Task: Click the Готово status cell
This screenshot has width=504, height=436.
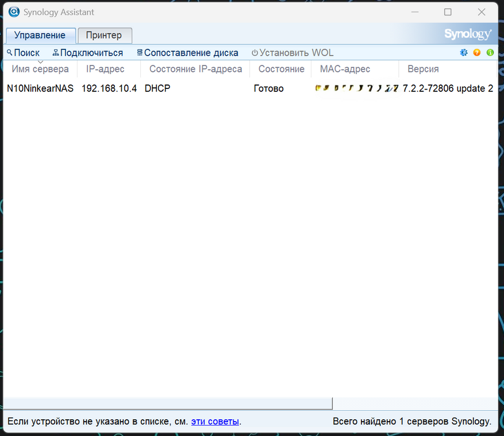Action: pyautogui.click(x=268, y=88)
